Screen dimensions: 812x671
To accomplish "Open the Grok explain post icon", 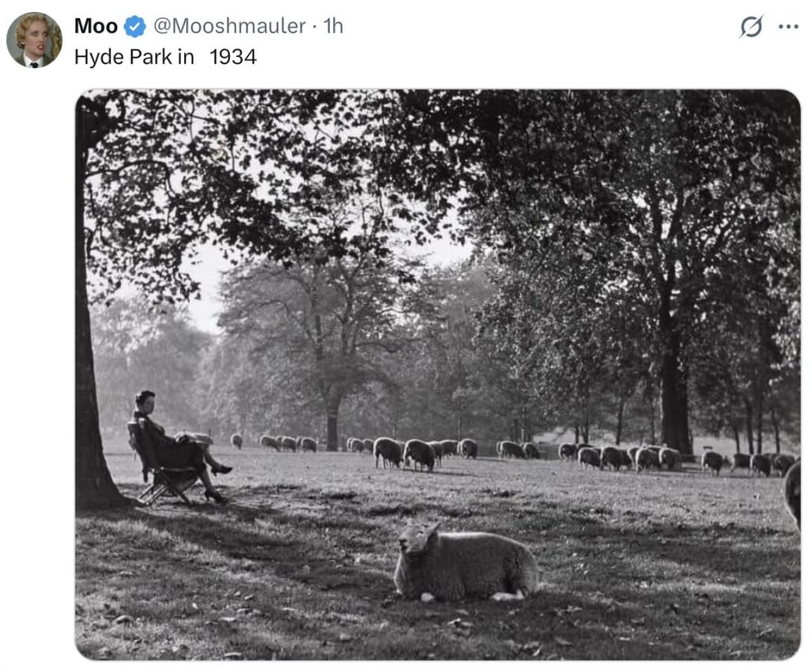I will tap(751, 26).
